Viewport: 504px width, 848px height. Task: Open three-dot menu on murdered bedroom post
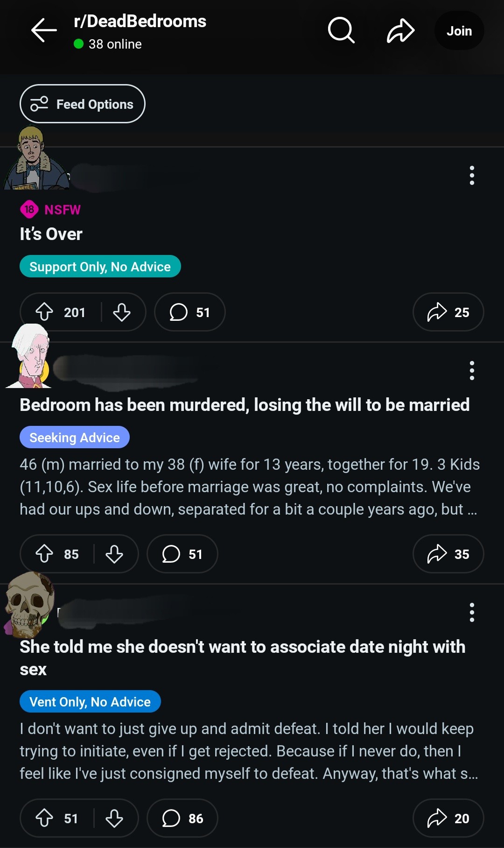click(472, 370)
